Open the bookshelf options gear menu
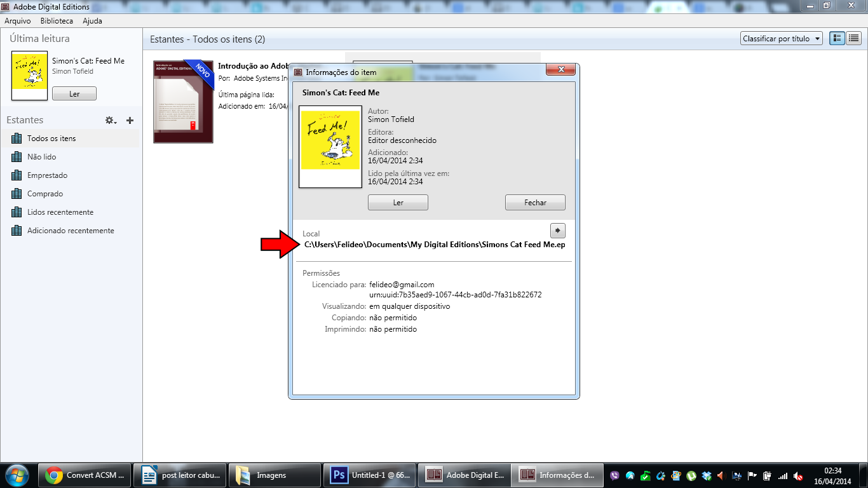868x488 pixels. coord(111,120)
